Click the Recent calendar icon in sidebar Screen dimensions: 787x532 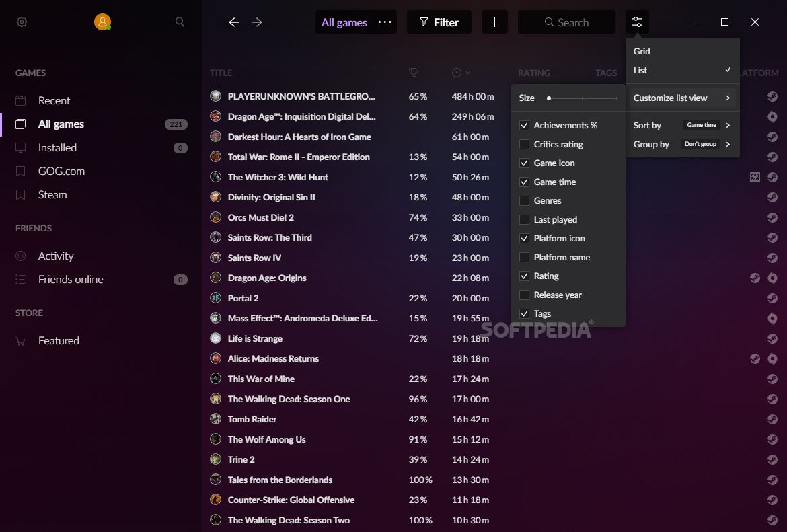tap(21, 100)
